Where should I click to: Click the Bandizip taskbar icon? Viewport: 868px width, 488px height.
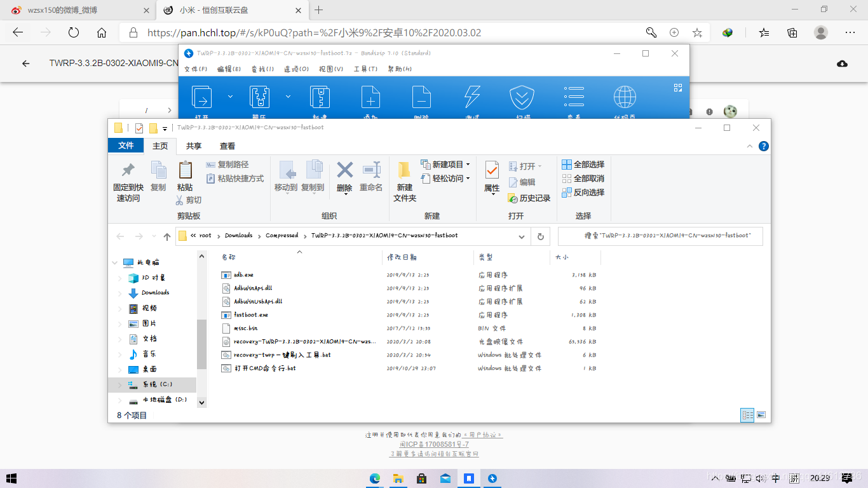pyautogui.click(x=492, y=478)
